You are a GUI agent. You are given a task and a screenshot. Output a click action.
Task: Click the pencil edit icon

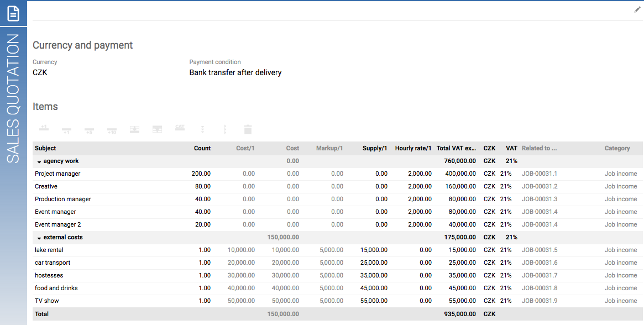(637, 9)
